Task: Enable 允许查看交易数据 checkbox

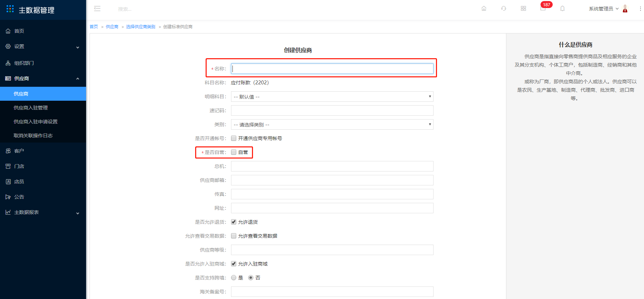Action: (x=234, y=236)
